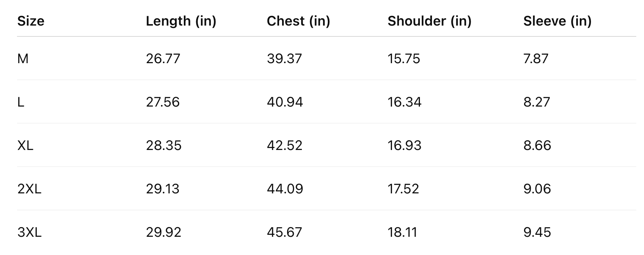
Task: Click the 26.77 length value for M
Action: (163, 59)
